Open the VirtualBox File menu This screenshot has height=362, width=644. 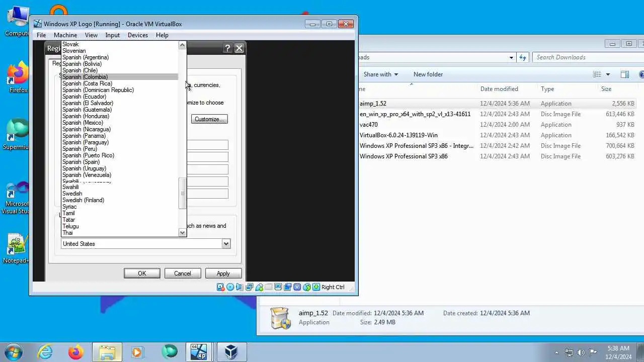click(41, 35)
